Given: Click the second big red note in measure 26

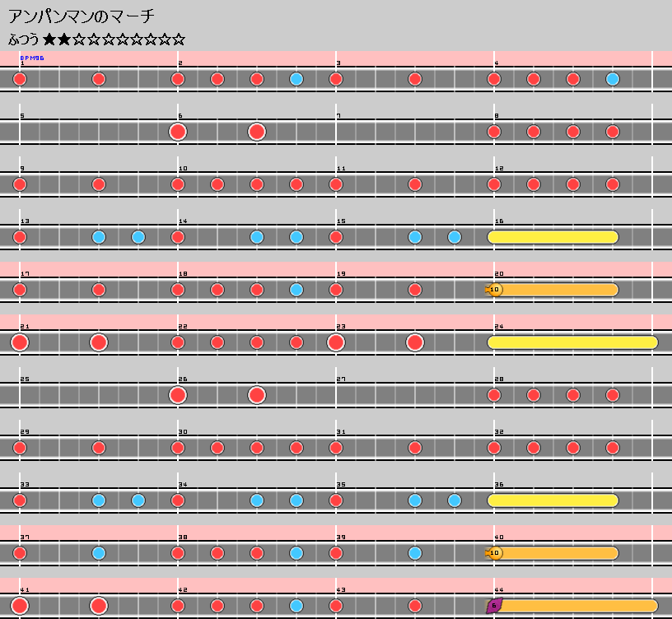Looking at the screenshot, I should click(256, 395).
